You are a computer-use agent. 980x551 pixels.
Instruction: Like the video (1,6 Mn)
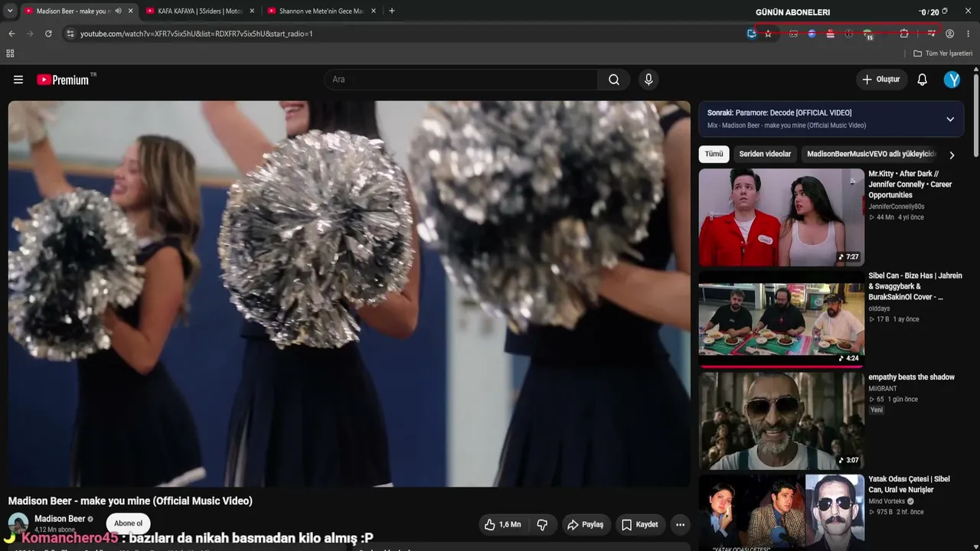(x=502, y=524)
